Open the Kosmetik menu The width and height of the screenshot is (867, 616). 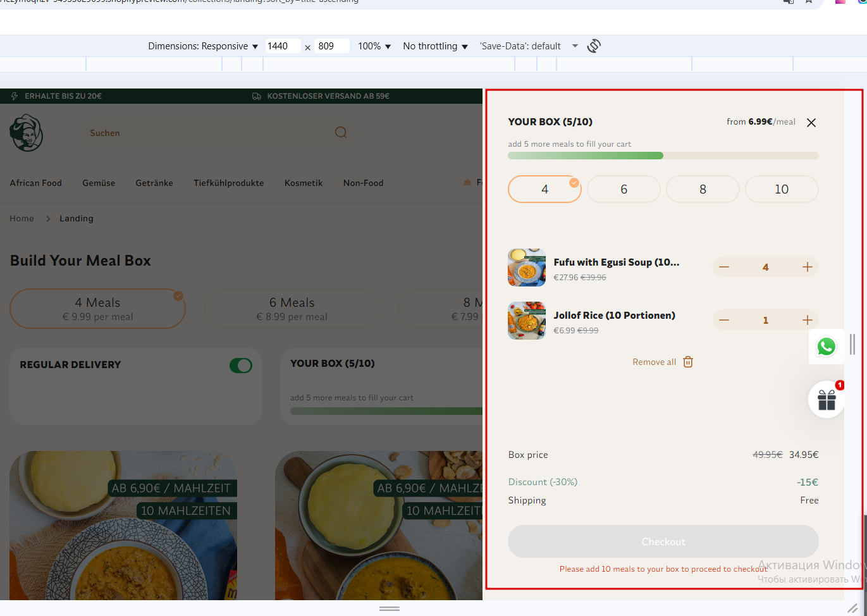coord(304,183)
